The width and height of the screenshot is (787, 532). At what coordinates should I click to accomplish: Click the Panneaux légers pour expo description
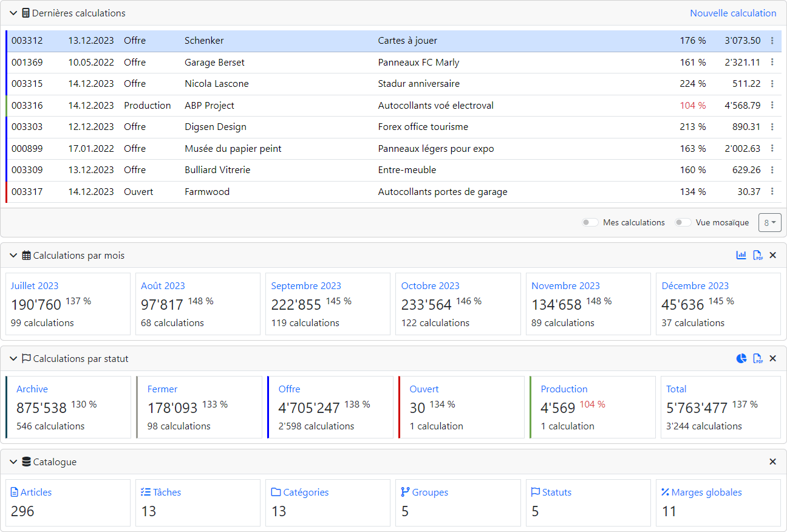coord(436,148)
